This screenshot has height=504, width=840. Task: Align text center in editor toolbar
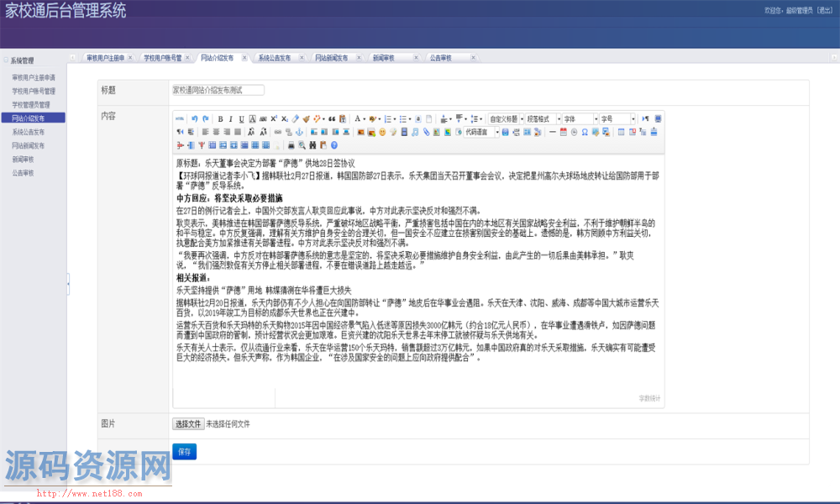click(x=217, y=132)
